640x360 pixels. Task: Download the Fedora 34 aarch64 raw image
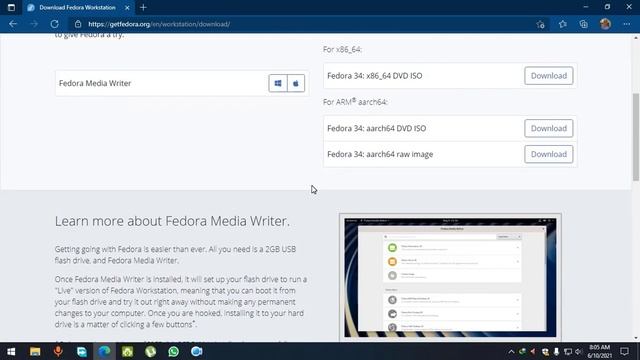point(549,154)
